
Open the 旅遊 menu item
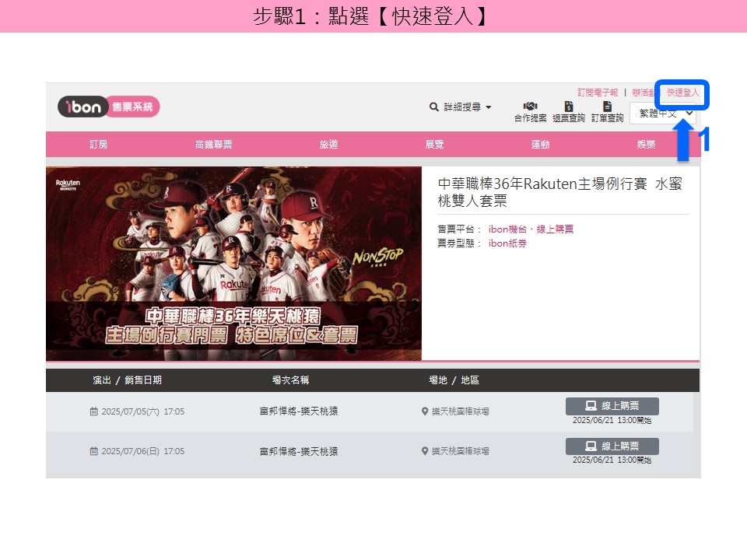[x=328, y=145]
